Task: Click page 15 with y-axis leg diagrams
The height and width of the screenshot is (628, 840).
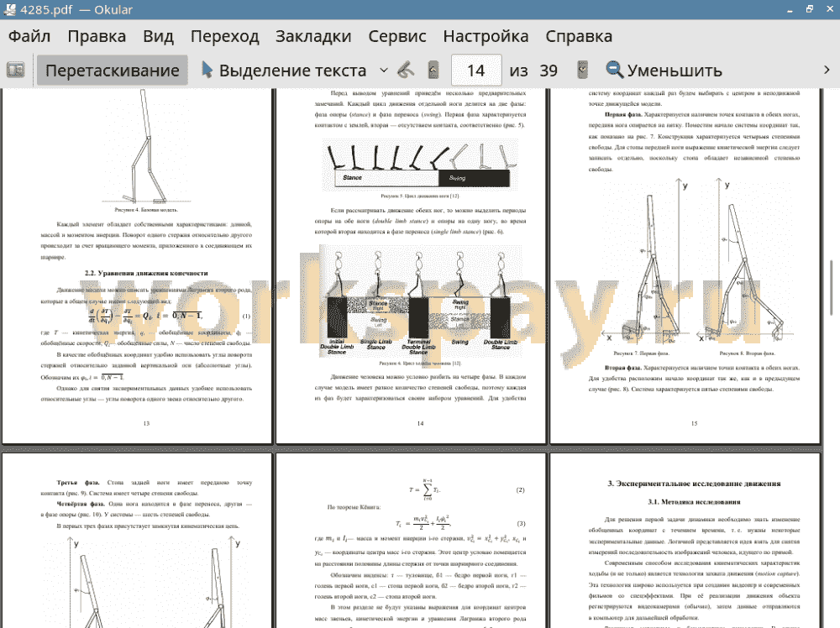Action: (685, 266)
